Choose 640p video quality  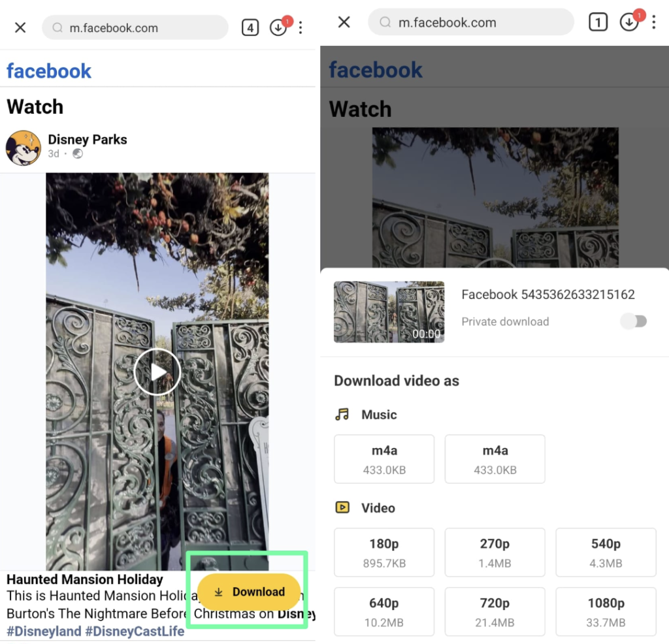[x=384, y=611]
